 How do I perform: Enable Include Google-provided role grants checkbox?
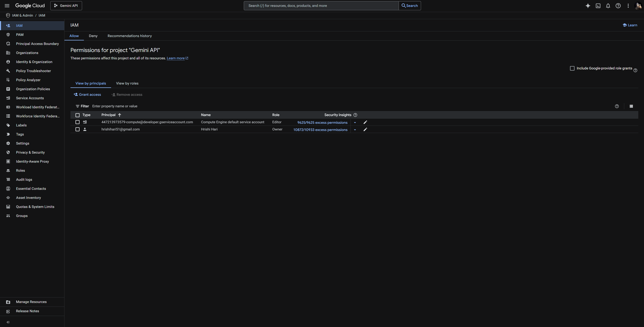(x=572, y=68)
